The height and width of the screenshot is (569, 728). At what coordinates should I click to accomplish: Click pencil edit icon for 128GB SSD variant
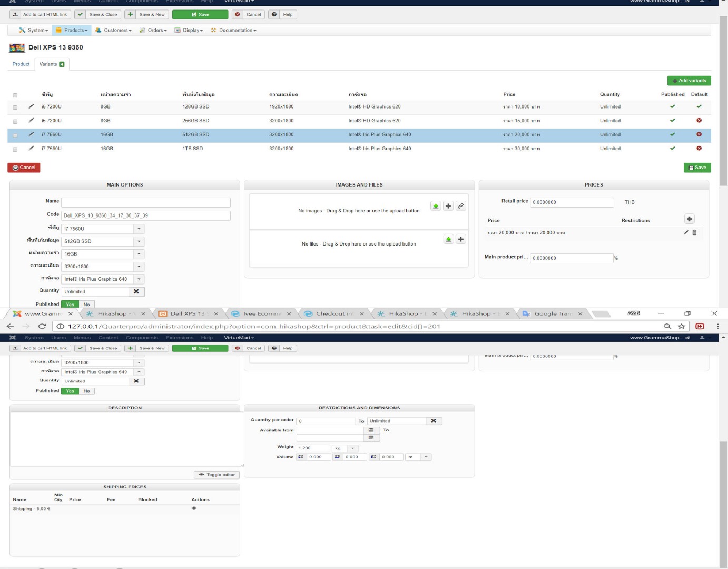point(31,106)
